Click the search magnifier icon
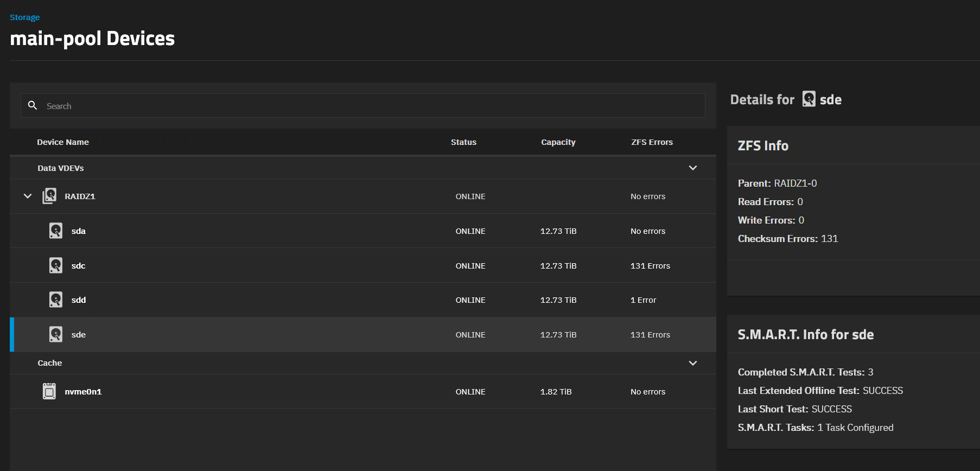The width and height of the screenshot is (980, 471). [33, 105]
